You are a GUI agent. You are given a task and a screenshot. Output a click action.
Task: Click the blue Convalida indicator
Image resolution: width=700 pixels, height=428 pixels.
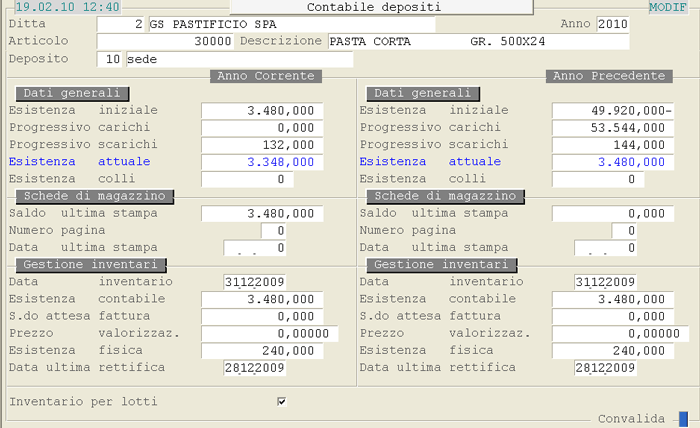683,419
